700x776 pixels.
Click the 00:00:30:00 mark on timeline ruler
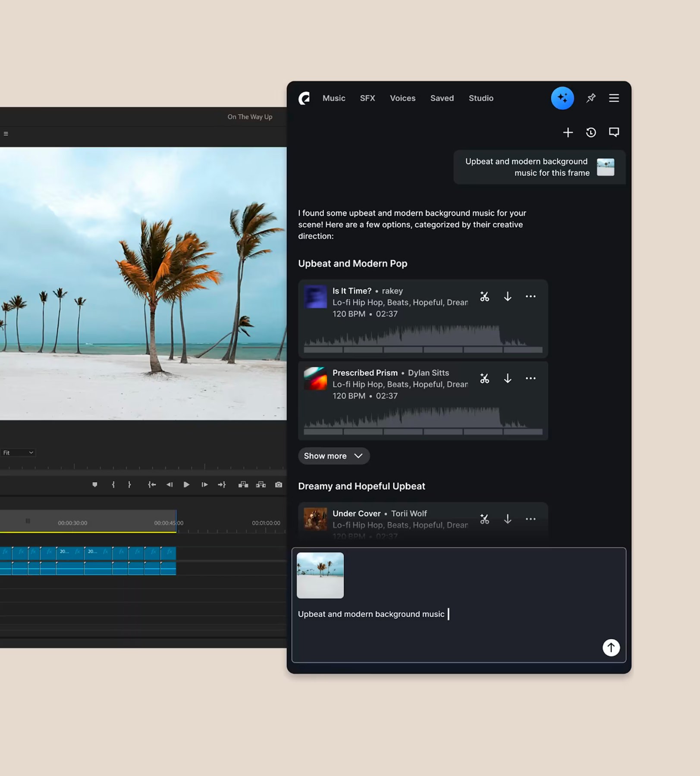pyautogui.click(x=72, y=523)
